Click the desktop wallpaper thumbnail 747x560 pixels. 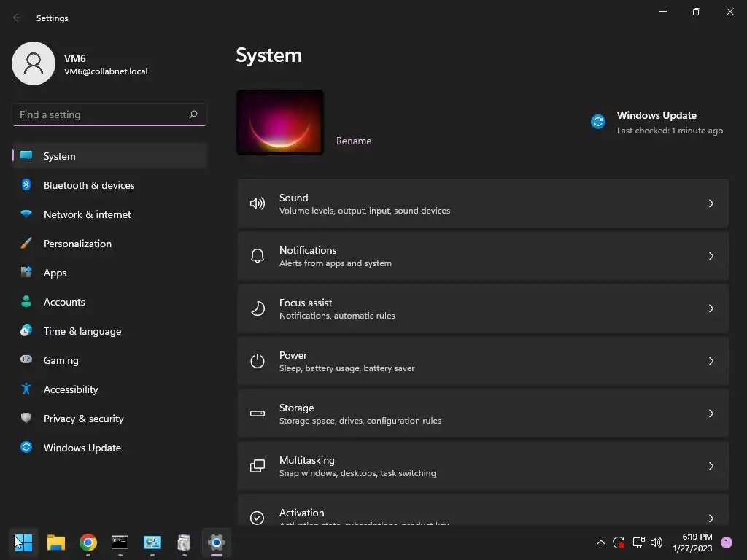pyautogui.click(x=280, y=122)
